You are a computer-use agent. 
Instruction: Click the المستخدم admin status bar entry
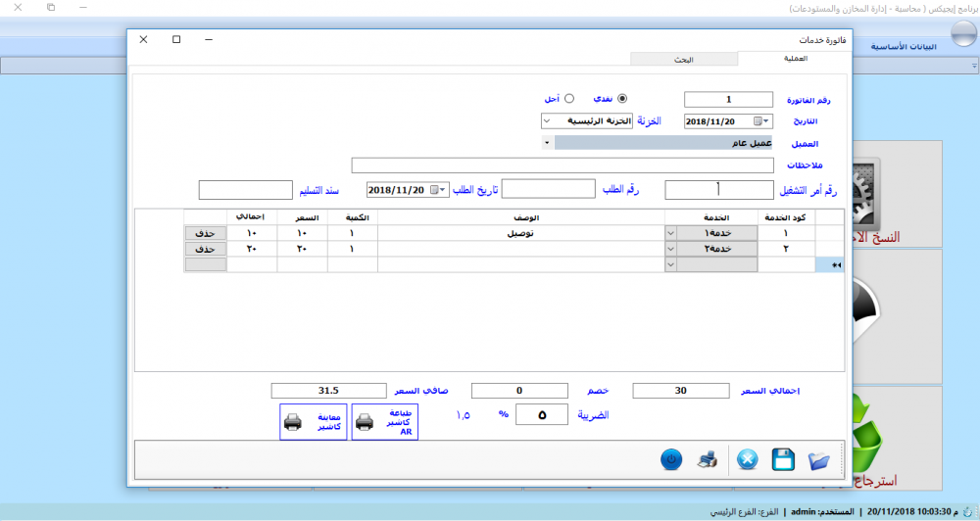click(822, 511)
